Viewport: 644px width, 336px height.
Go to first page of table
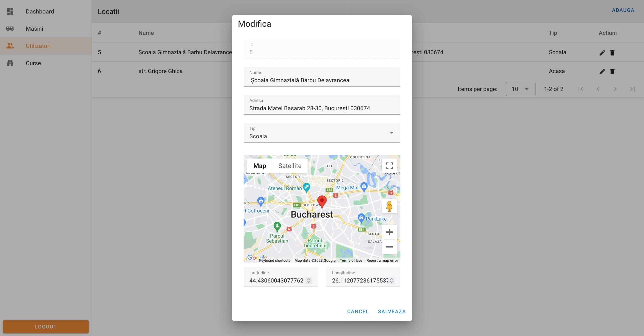[581, 89]
